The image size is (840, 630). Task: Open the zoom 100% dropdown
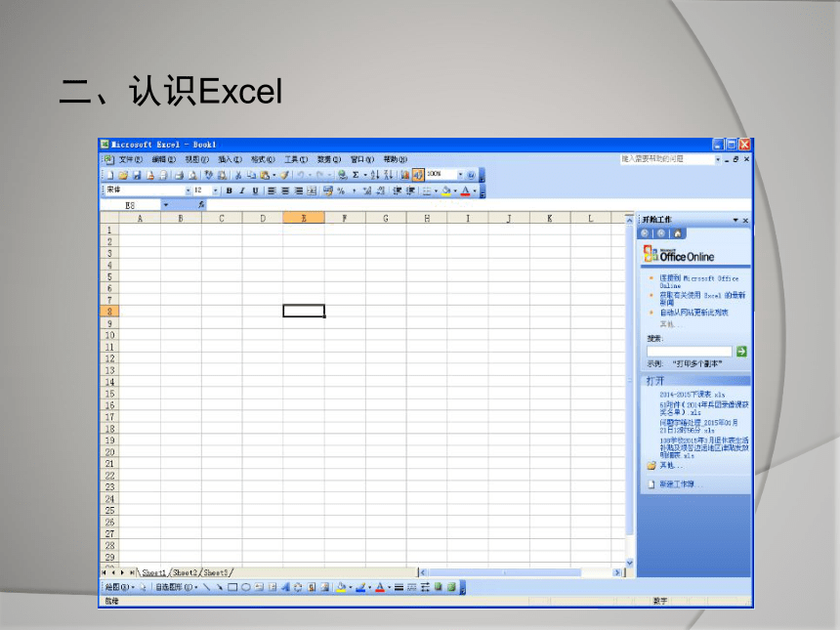460,175
